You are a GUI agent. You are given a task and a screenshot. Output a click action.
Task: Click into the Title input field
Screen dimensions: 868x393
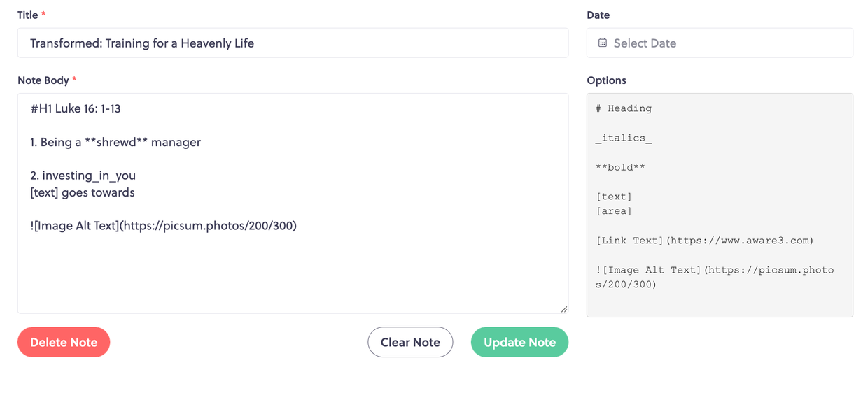(293, 43)
